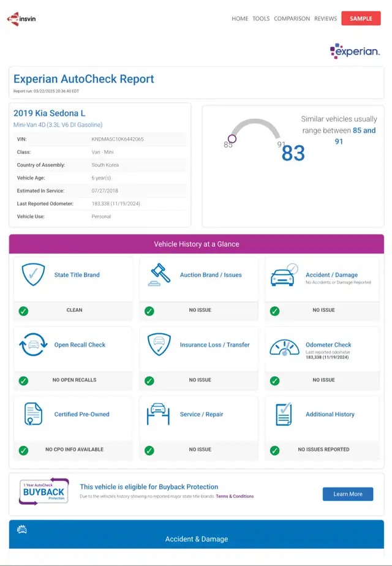Click the AutoCheck Buyback Protection badge
Viewport: 392px width, 566px height.
tap(43, 491)
